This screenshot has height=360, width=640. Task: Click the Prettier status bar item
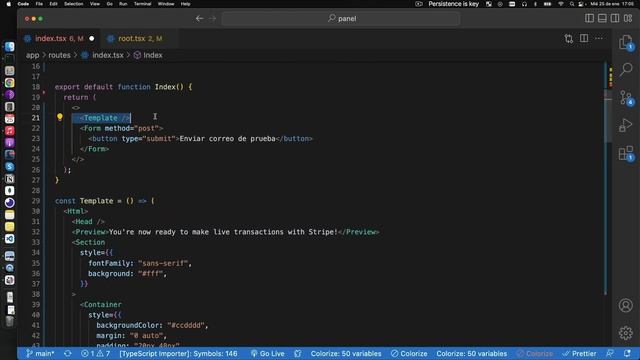[580, 353]
